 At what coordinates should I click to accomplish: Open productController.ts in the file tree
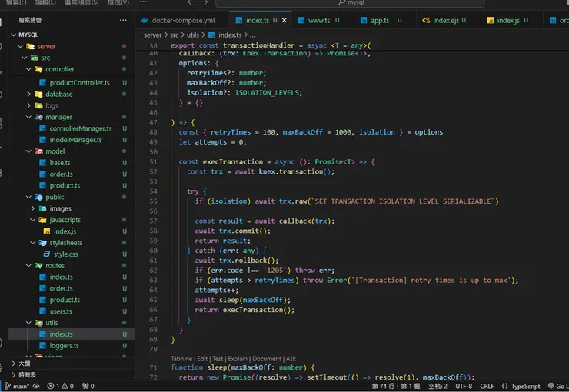pos(79,82)
